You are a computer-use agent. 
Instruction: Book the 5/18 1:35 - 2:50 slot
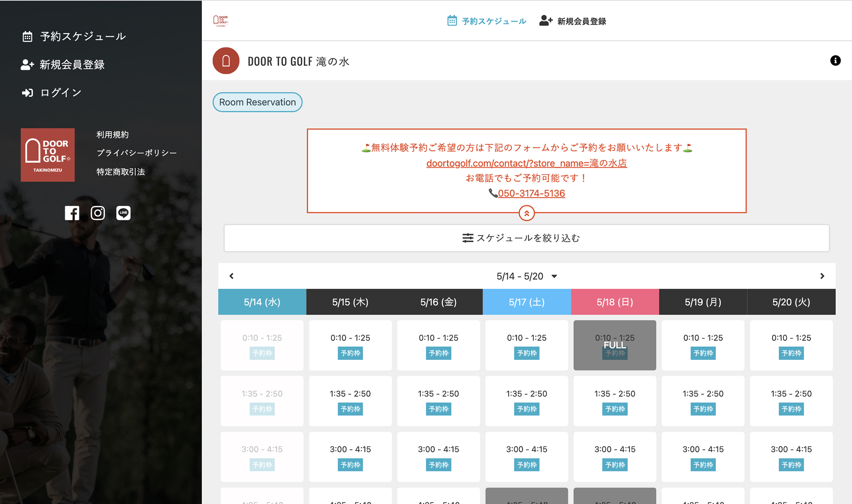[x=615, y=401]
